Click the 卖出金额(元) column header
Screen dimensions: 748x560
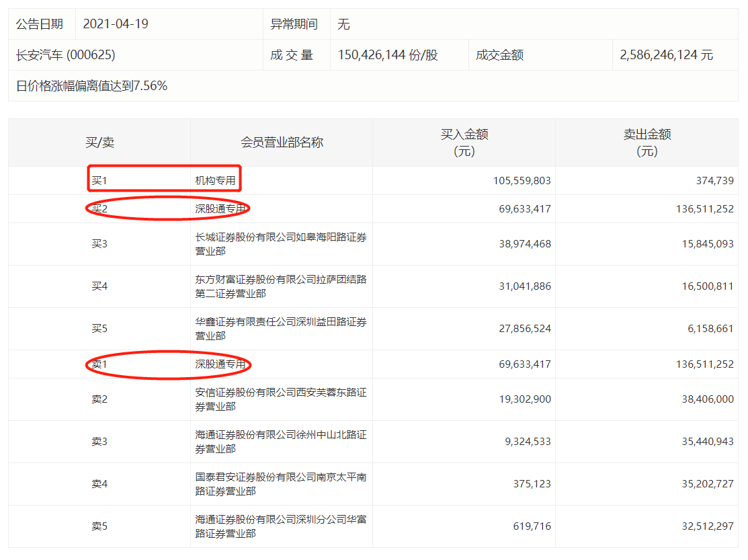[x=647, y=143]
